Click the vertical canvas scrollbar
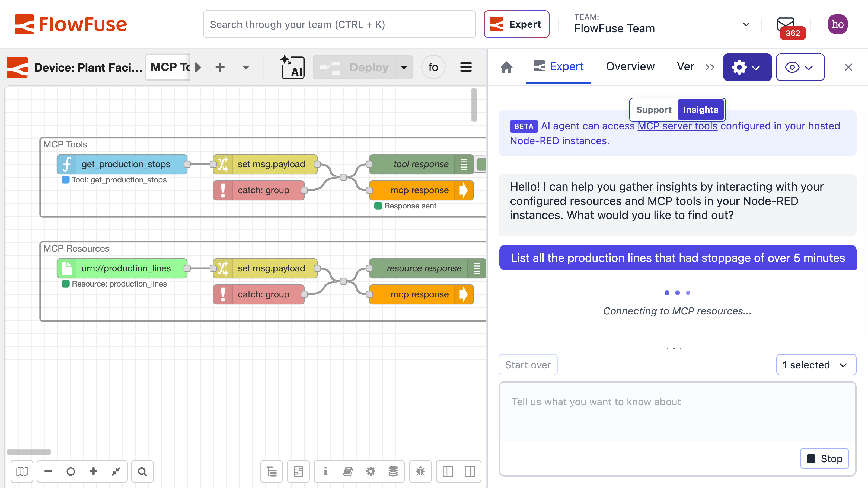The height and width of the screenshot is (488, 868). pyautogui.click(x=474, y=105)
